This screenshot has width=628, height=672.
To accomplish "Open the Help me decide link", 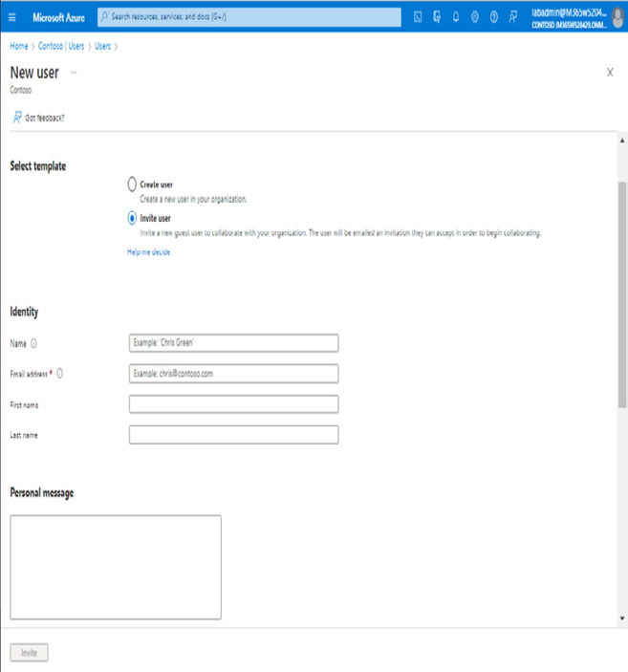I will point(149,252).
